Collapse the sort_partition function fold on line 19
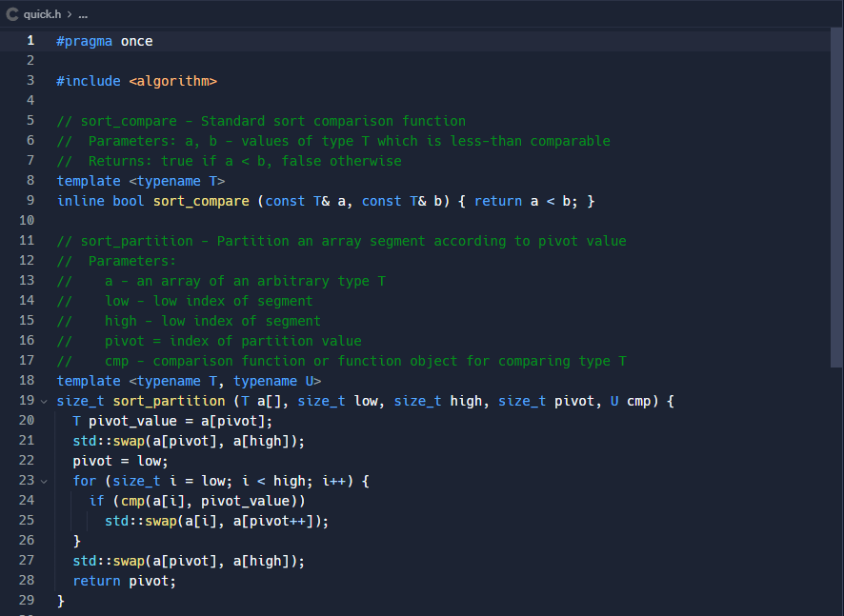844x616 pixels. (x=44, y=402)
